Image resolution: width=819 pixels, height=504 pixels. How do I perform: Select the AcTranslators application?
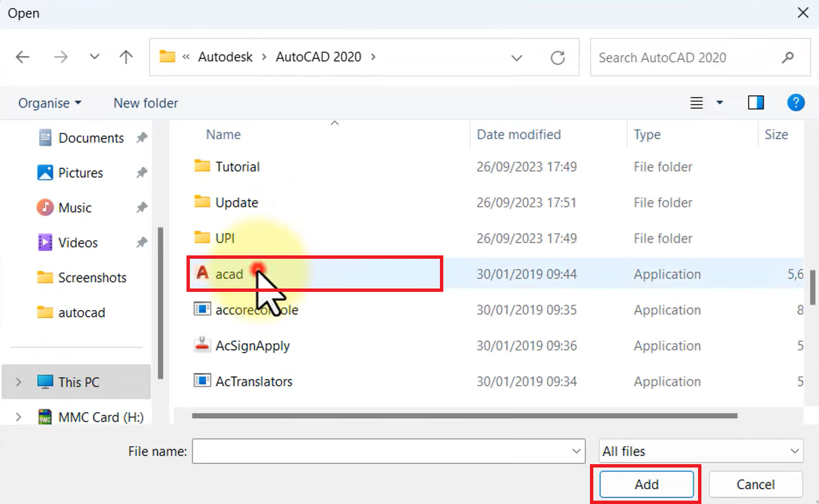(x=253, y=382)
